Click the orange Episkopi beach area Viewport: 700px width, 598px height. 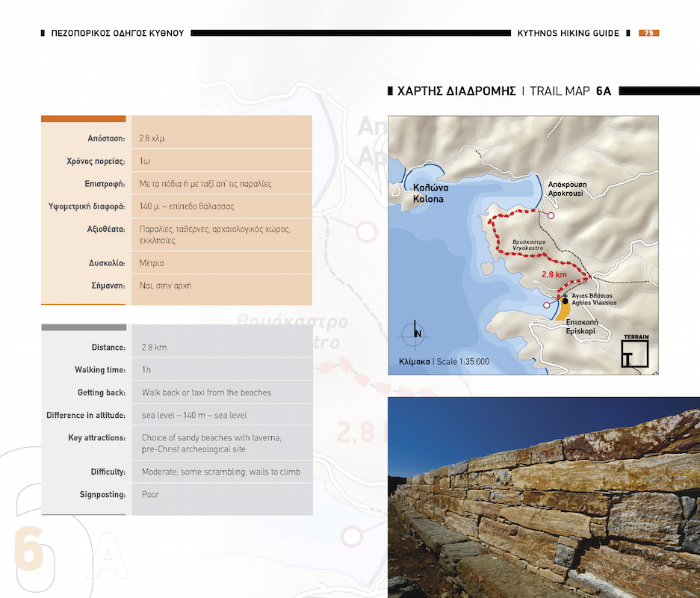point(566,309)
